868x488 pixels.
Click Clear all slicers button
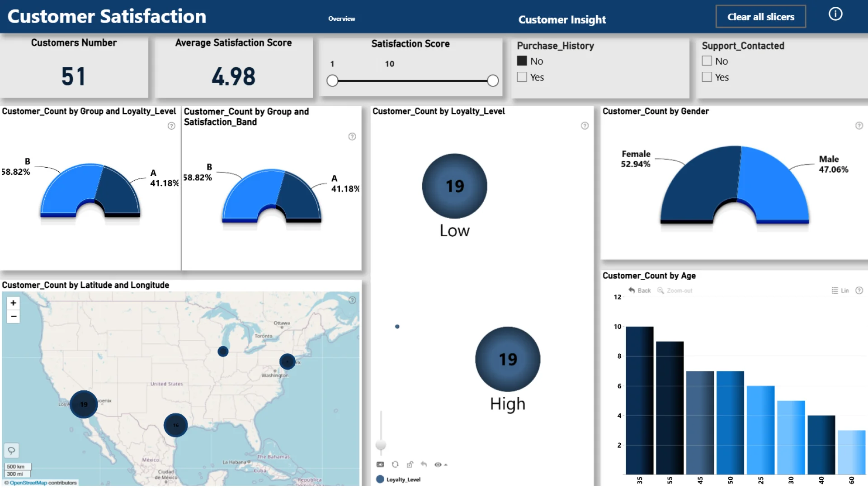pos(761,17)
